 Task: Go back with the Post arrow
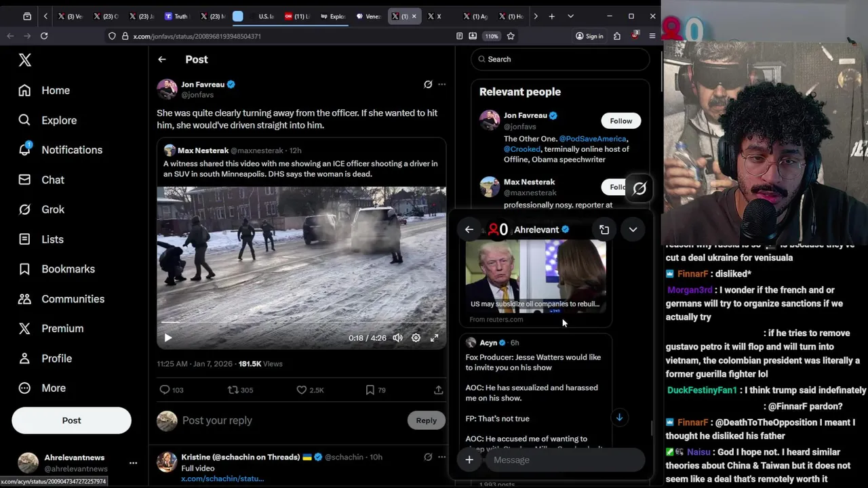tap(162, 60)
